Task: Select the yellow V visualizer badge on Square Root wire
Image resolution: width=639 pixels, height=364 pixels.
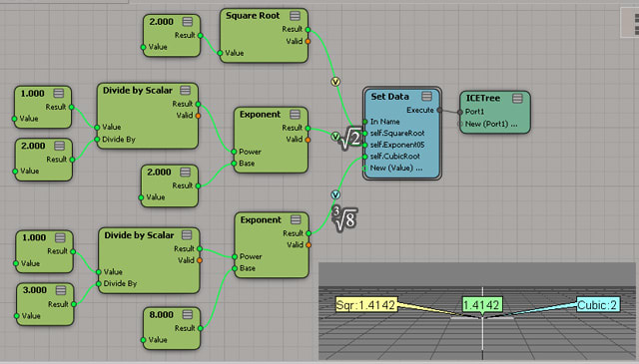Action: point(335,82)
